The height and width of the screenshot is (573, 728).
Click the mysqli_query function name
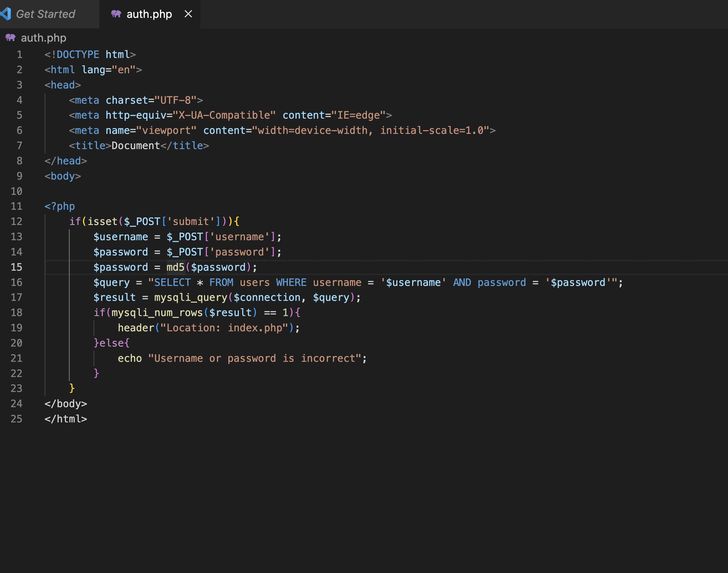point(190,298)
